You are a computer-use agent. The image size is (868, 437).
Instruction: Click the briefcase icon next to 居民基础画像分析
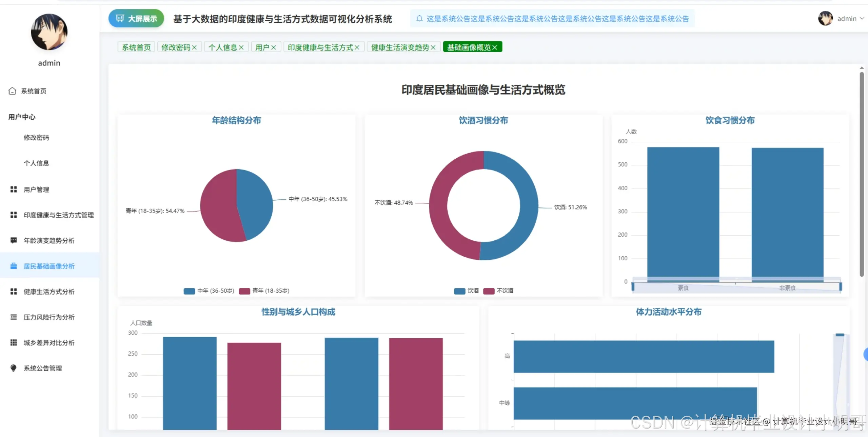pyautogui.click(x=14, y=266)
